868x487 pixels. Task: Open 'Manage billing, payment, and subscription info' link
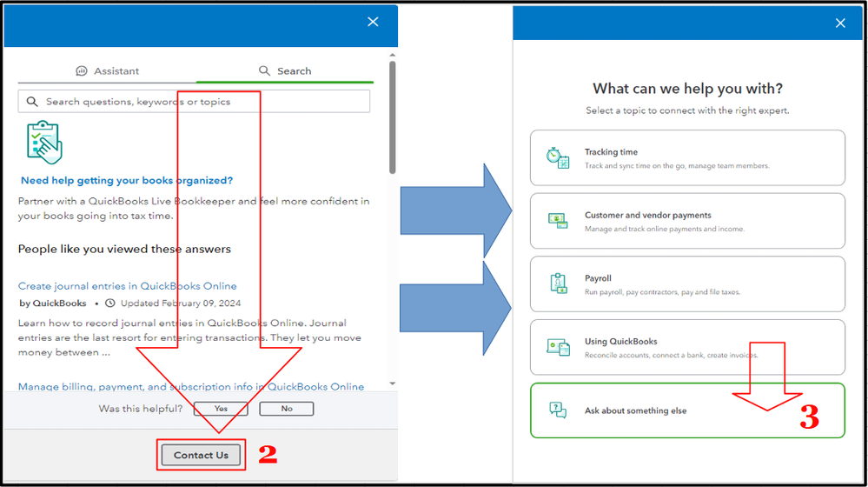pos(191,386)
